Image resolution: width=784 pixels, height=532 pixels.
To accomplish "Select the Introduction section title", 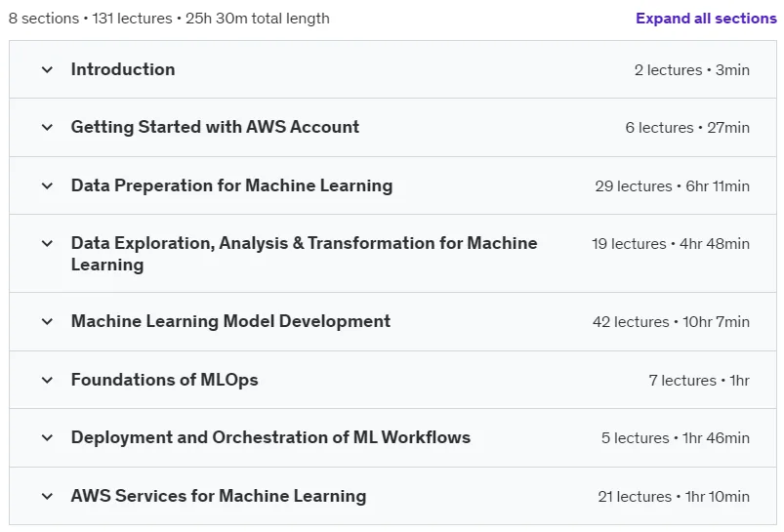I will coord(123,69).
